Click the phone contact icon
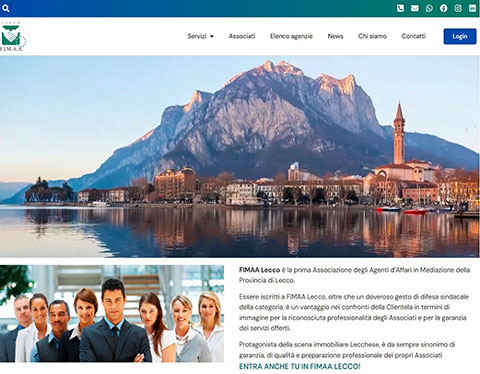 click(400, 8)
